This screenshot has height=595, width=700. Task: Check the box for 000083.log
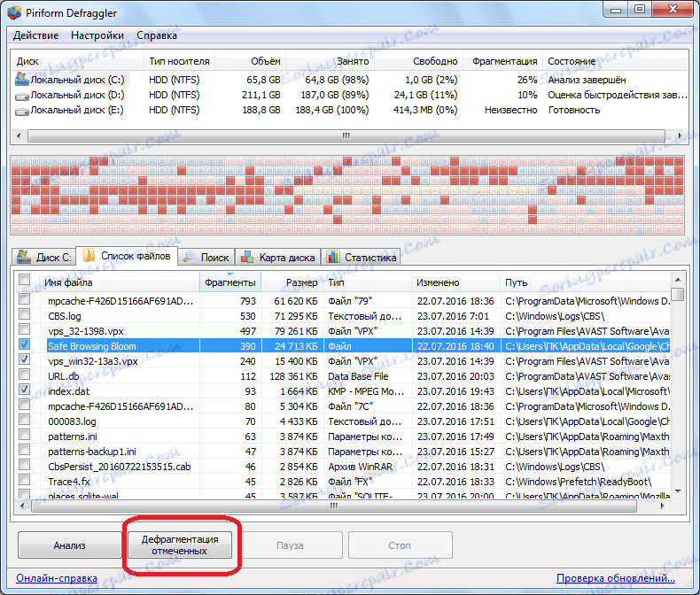coord(25,420)
